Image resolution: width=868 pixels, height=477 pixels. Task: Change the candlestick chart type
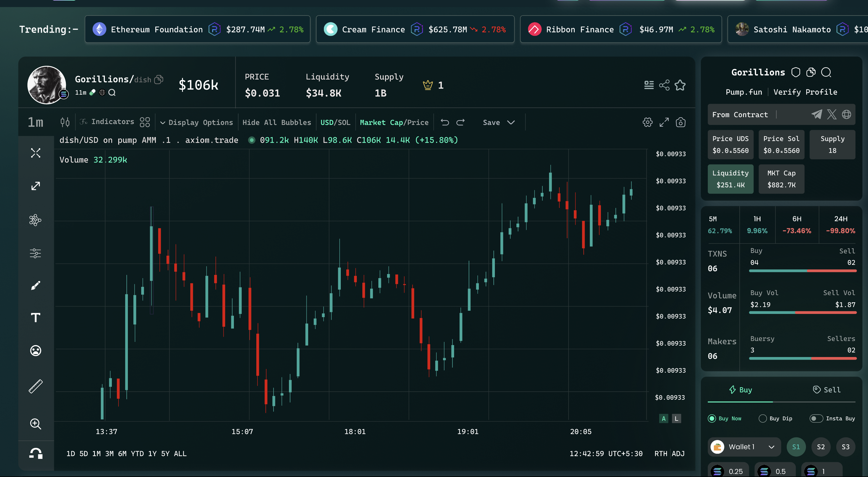[65, 122]
